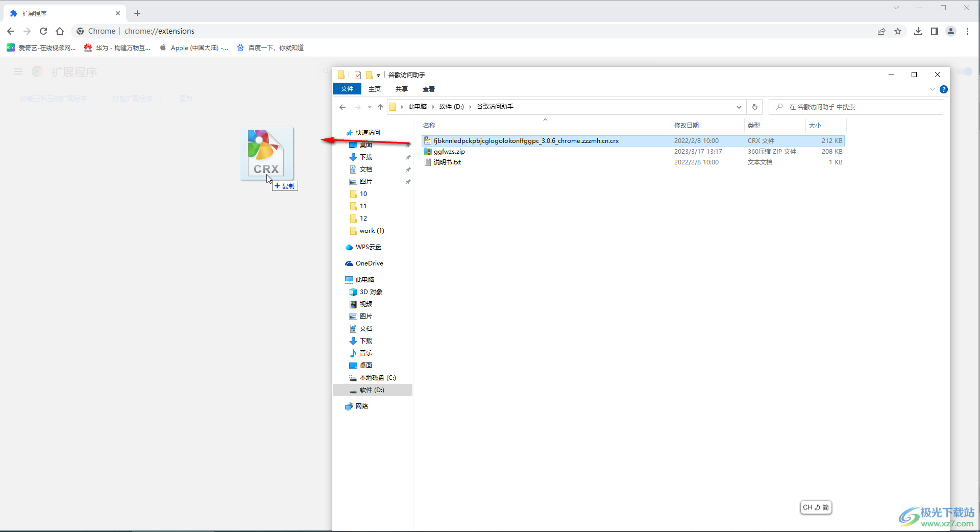This screenshot has height=532, width=980.
Task: Select ggfwzs.zip file in list
Action: click(x=449, y=152)
